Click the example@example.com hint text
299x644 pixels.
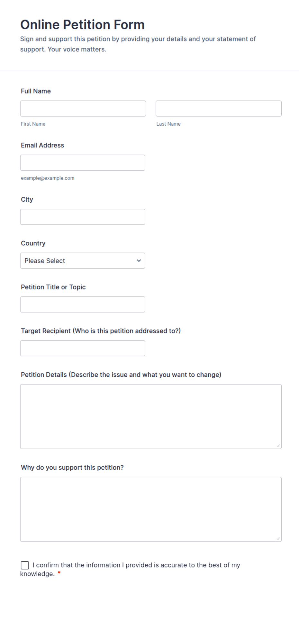48,178
